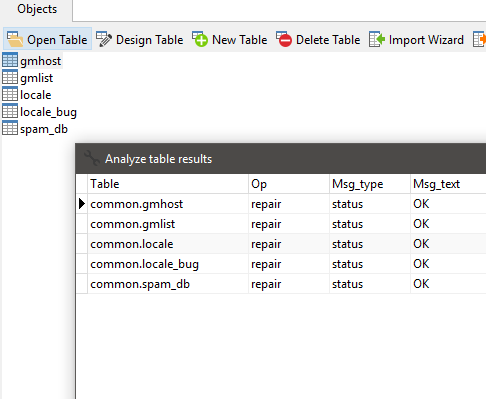The width and height of the screenshot is (486, 399).
Task: Click the current-row arrow beside common.gmhost
Action: coord(82,204)
